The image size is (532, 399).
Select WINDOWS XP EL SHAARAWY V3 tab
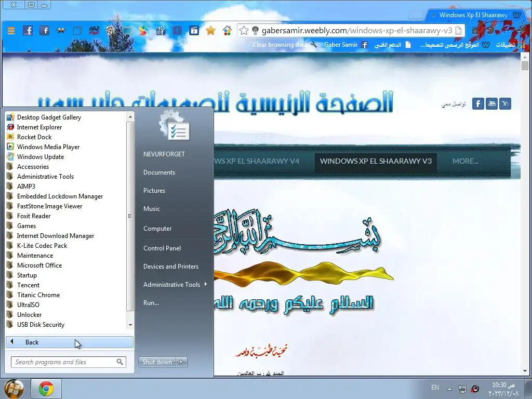[x=376, y=161]
